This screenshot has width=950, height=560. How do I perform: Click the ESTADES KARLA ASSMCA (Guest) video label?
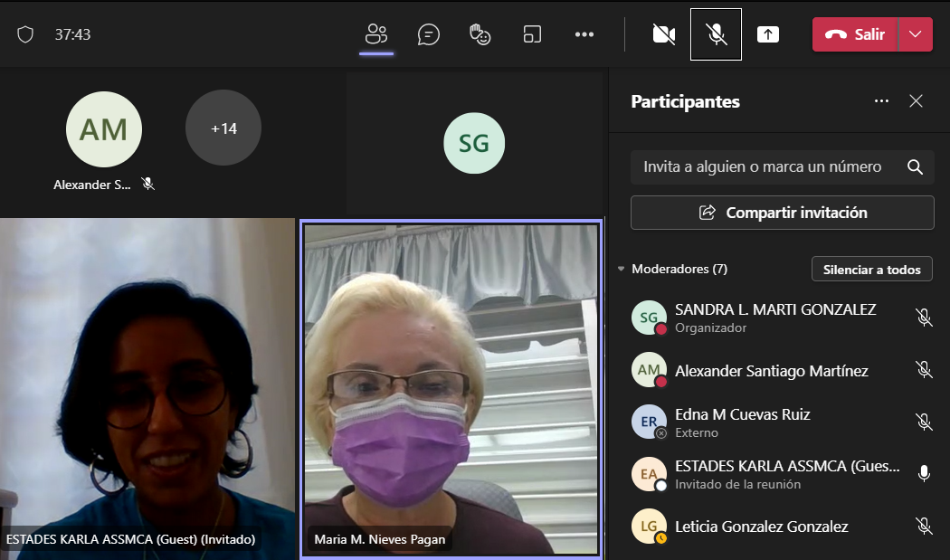131,539
